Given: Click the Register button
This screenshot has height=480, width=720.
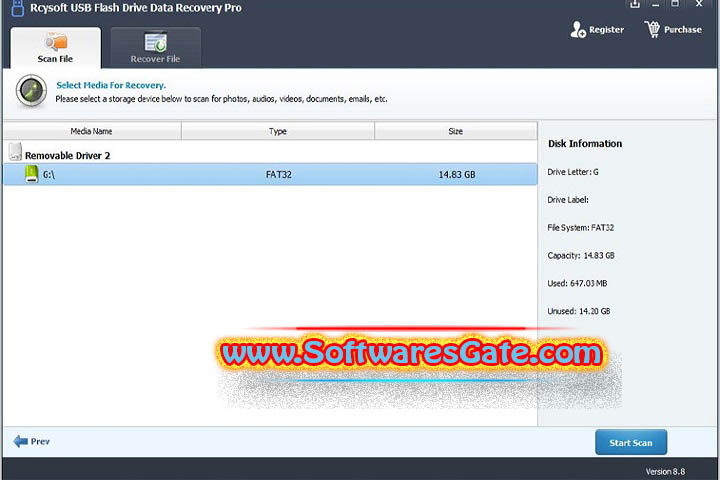Looking at the screenshot, I should tap(597, 29).
